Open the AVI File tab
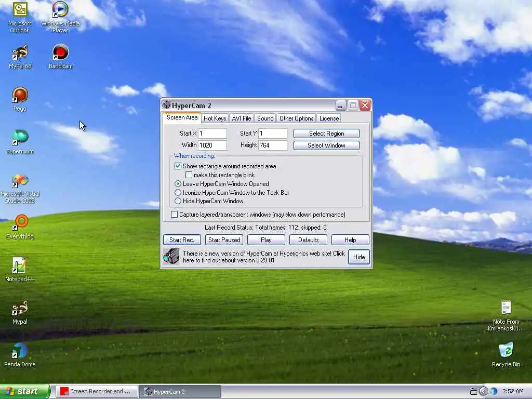The width and height of the screenshot is (532, 399). click(x=241, y=118)
